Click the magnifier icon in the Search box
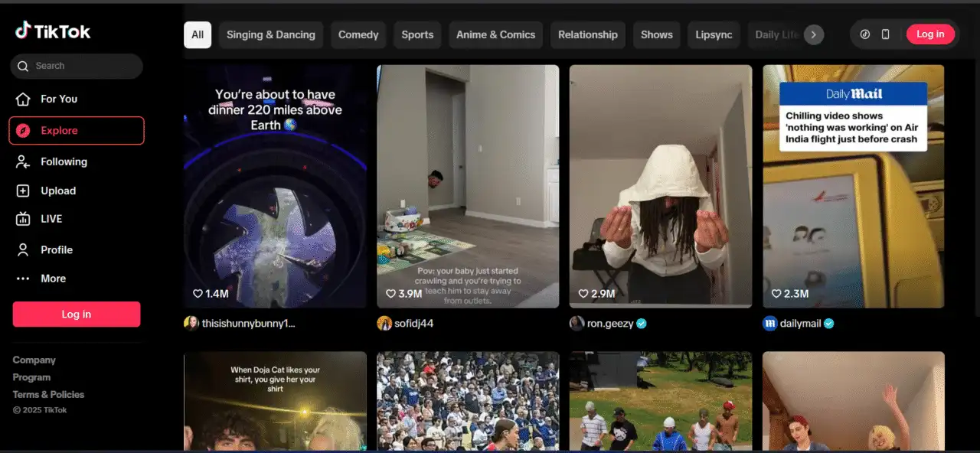This screenshot has width=980, height=453. click(x=23, y=66)
